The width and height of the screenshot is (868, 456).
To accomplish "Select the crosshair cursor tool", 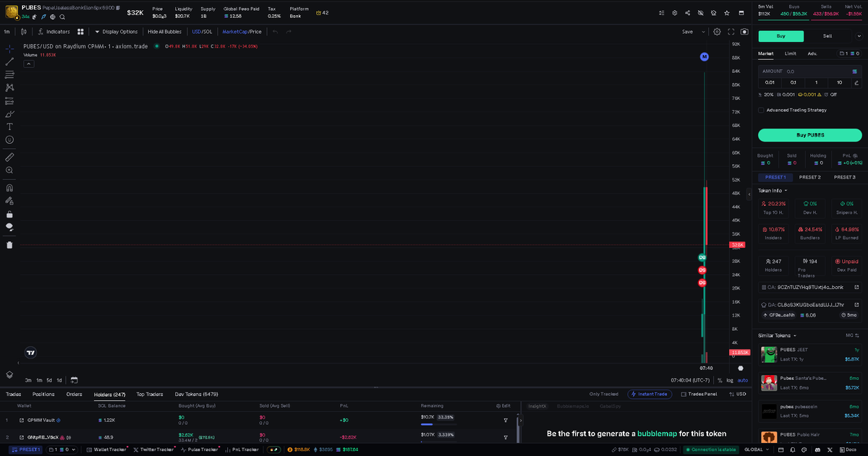I will coord(9,48).
